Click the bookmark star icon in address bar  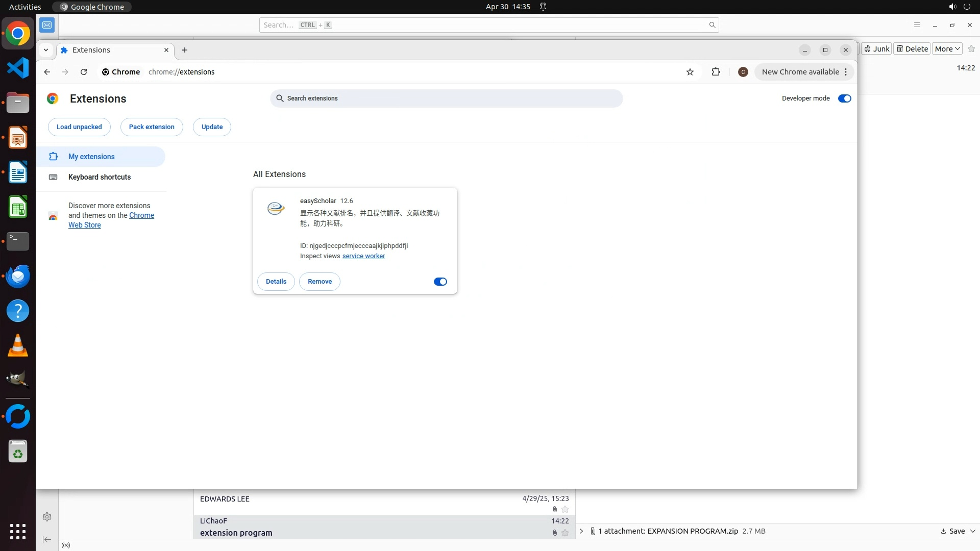[x=690, y=72]
